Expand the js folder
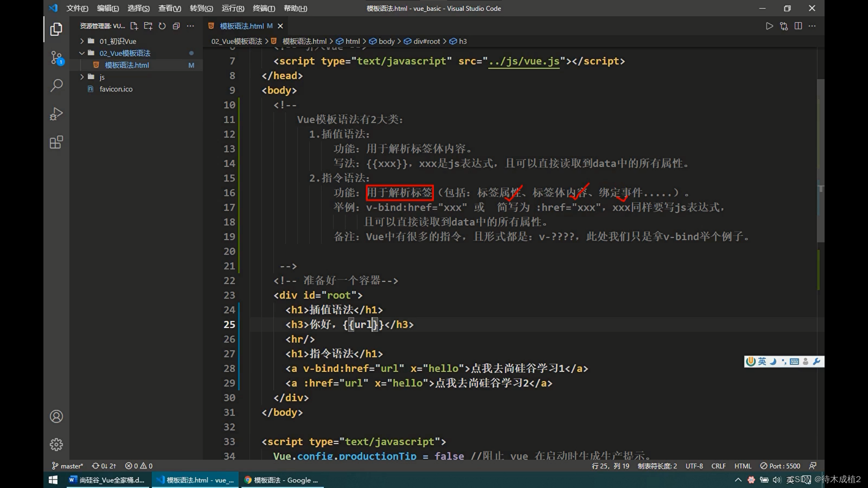 click(136, 77)
